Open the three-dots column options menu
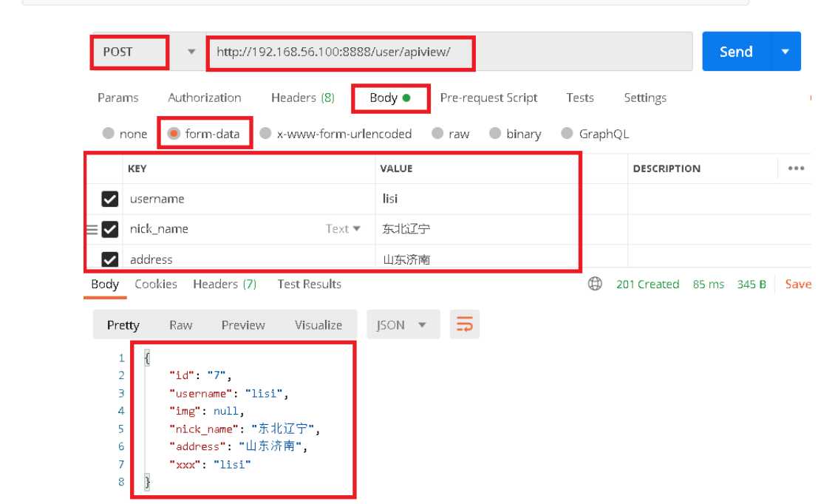 796,168
